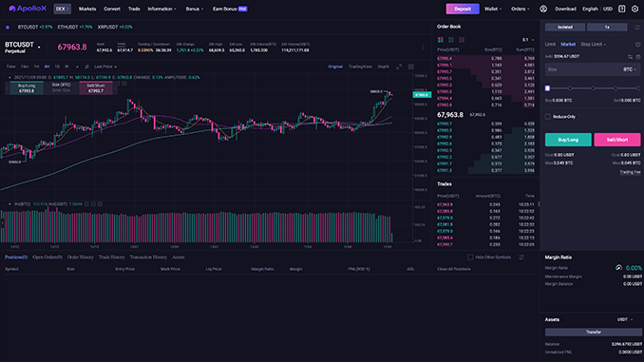Click Close All Positions
This screenshot has width=644, height=362.
453,269
